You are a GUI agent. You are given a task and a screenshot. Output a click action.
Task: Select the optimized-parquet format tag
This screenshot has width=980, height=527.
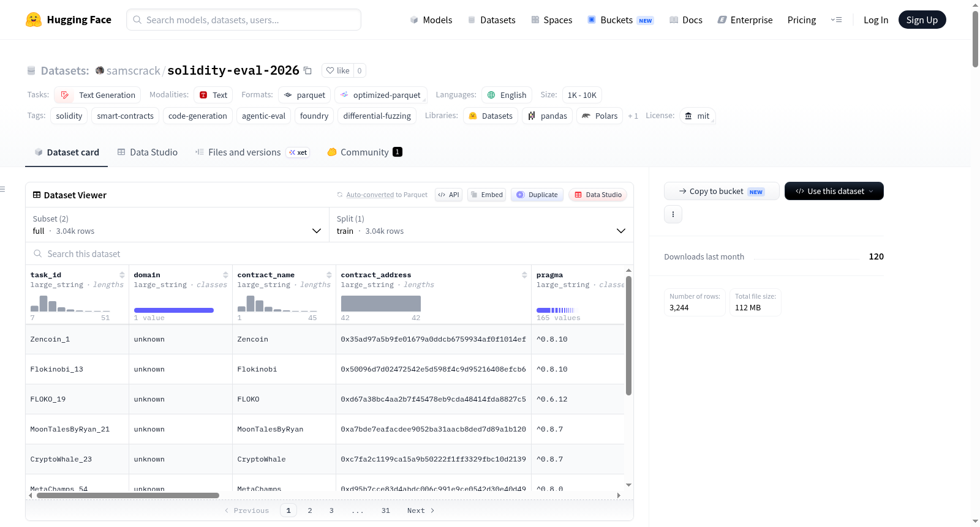tap(380, 95)
